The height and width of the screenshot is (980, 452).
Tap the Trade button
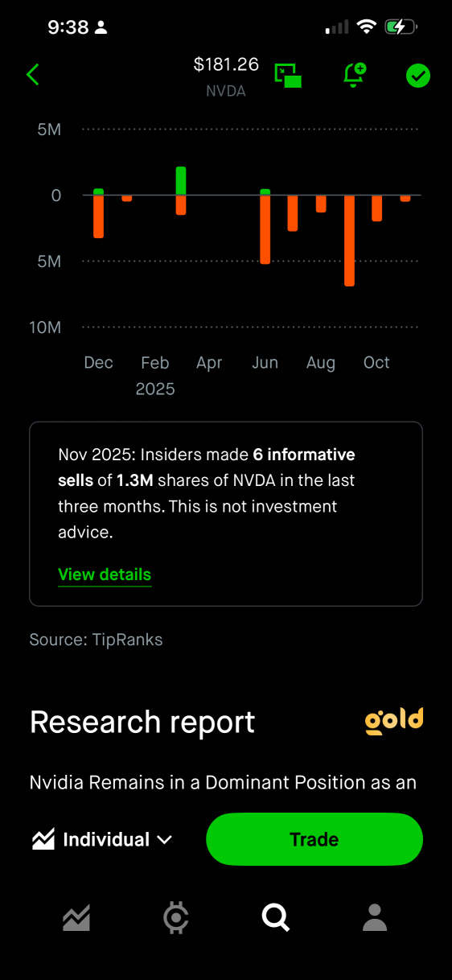(x=314, y=839)
